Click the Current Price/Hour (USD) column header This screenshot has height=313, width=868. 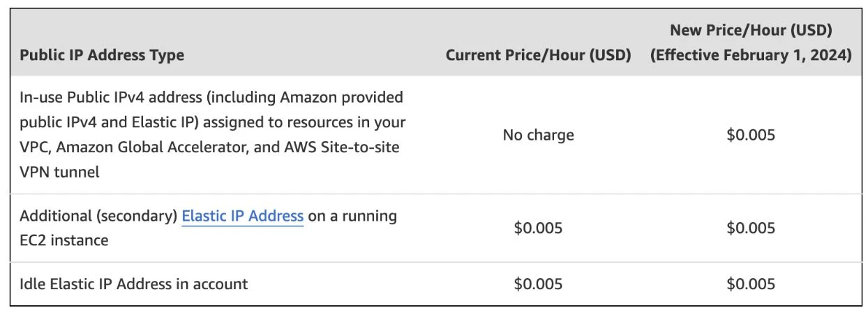(x=538, y=55)
